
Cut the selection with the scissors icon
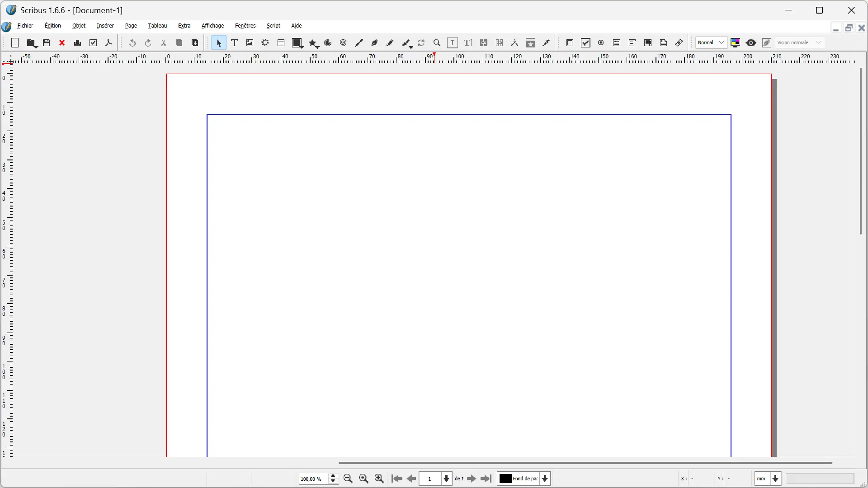pos(164,43)
